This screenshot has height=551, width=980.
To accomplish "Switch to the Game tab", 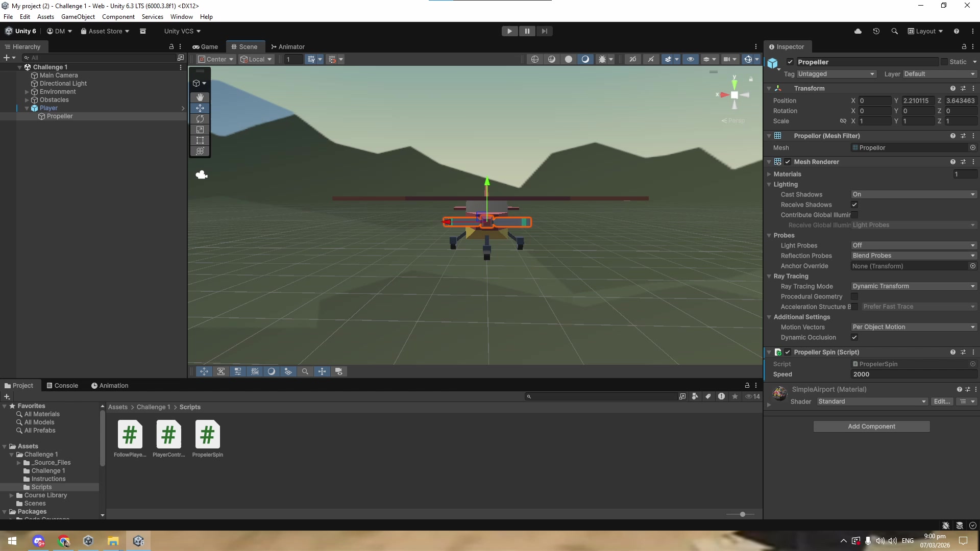I will pos(205,46).
